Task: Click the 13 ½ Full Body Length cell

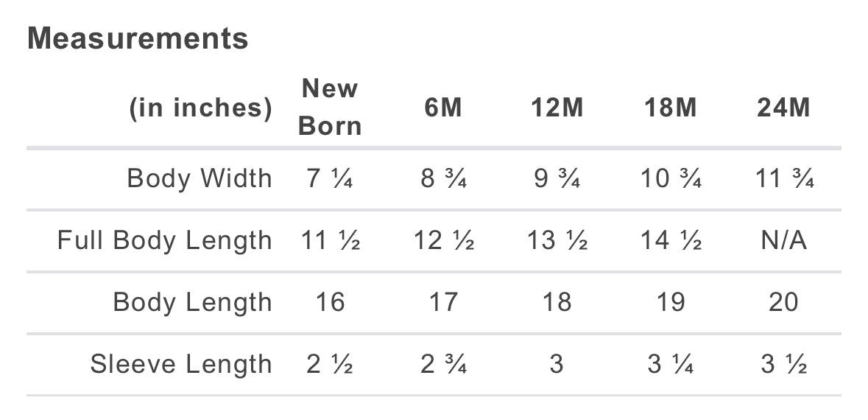Action: 557,240
